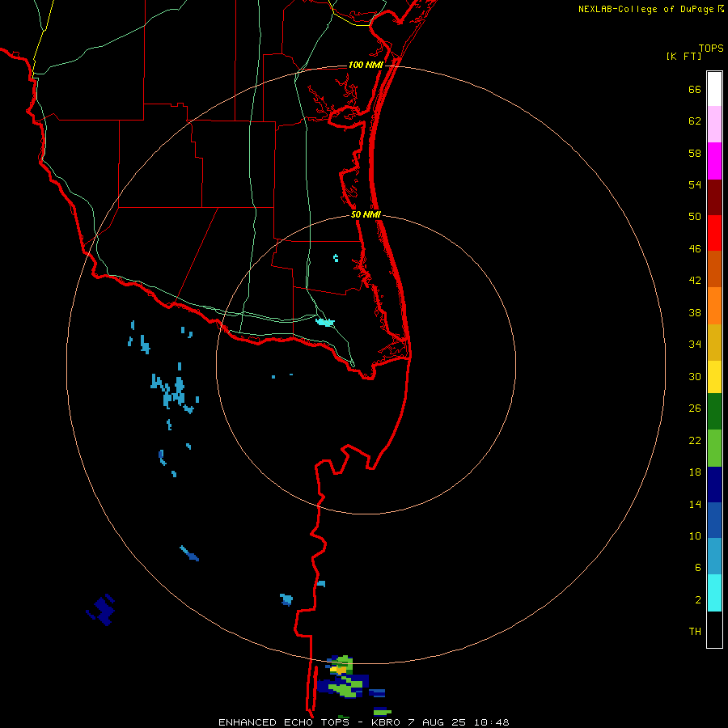The height and width of the screenshot is (728, 728).
Task: Click the legend value '26'
Action: pos(695,408)
